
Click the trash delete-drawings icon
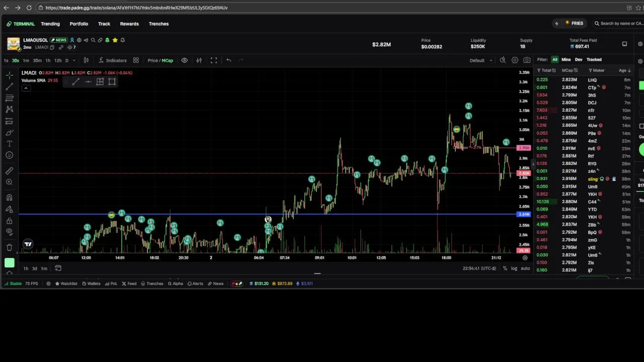[9, 247]
